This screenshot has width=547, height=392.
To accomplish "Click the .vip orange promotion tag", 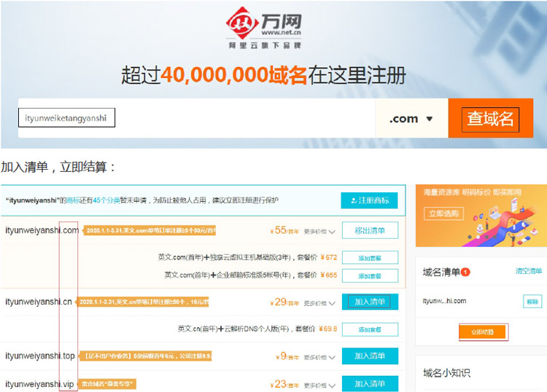I will pos(106,384).
